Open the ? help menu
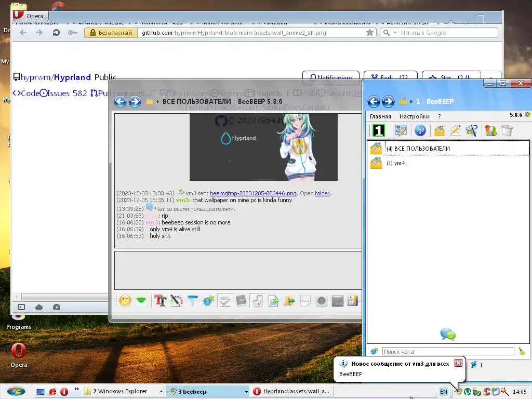 440,116
